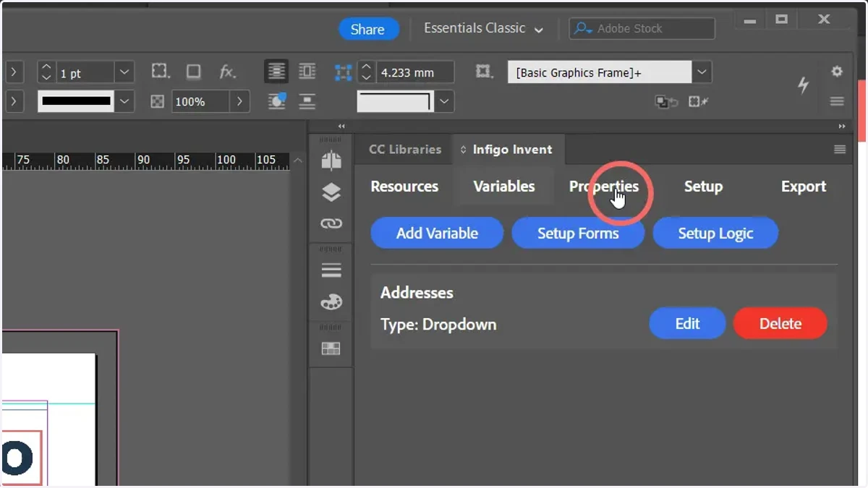Click the Type: Dropdown label

(x=438, y=325)
